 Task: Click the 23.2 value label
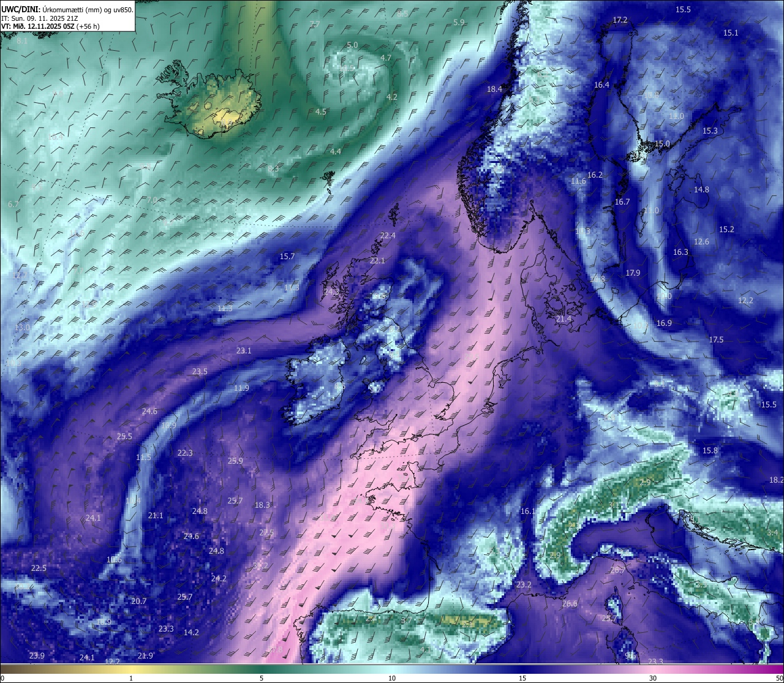[524, 586]
